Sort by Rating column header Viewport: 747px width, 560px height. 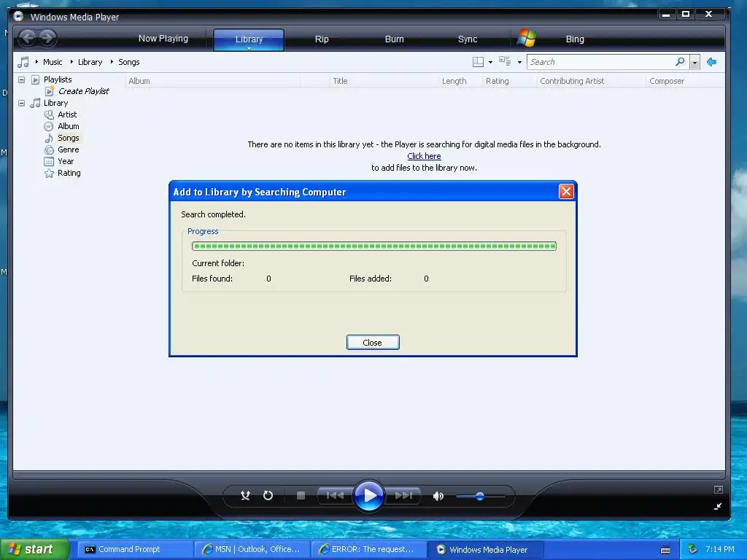[x=509, y=81]
